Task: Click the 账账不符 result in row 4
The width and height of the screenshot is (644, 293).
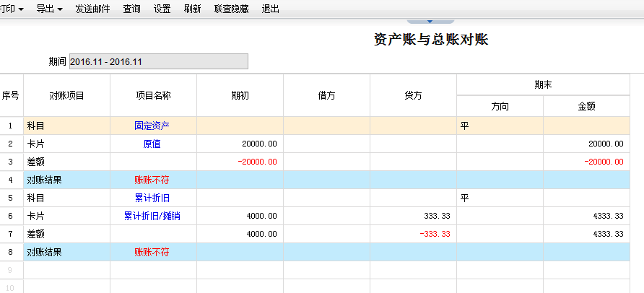Action: 152,180
